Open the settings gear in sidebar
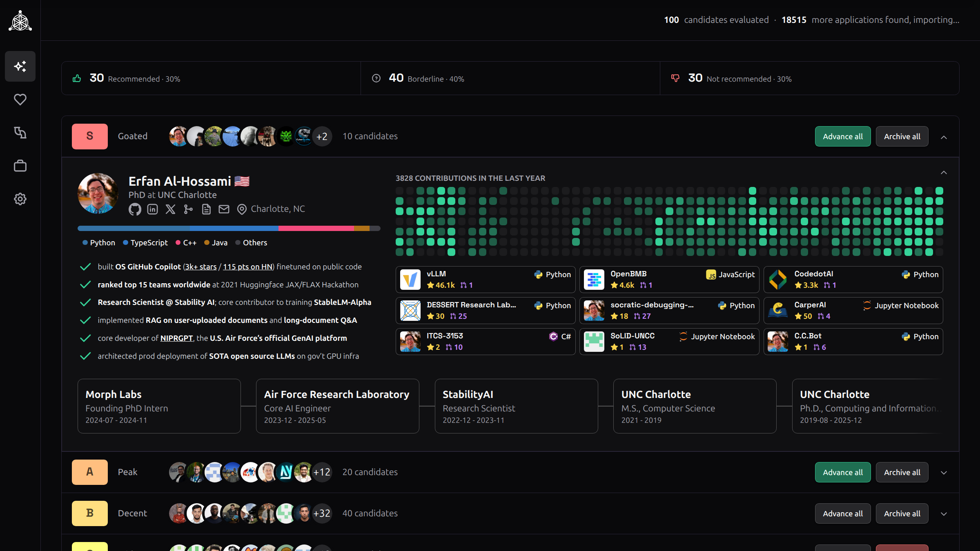 [20, 199]
